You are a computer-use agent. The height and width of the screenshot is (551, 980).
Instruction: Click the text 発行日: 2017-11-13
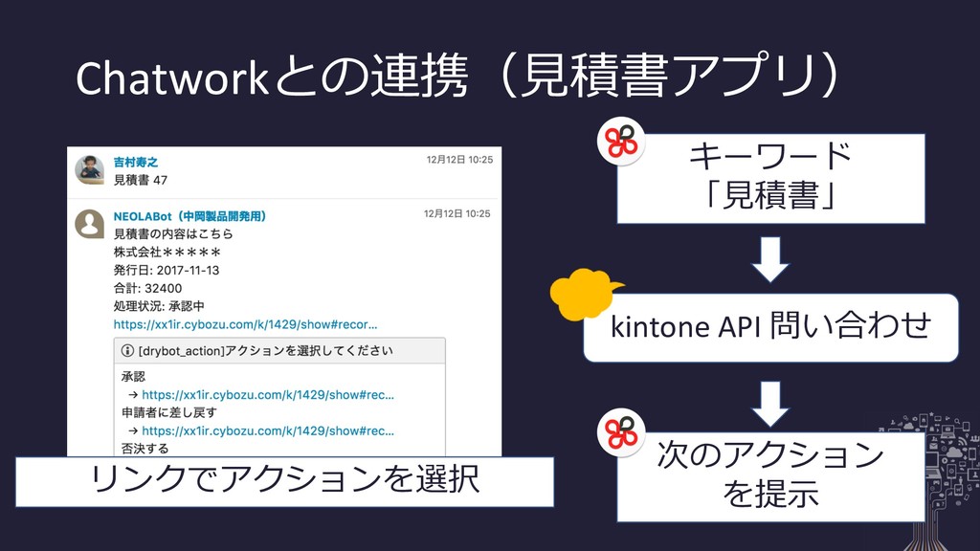(x=167, y=271)
